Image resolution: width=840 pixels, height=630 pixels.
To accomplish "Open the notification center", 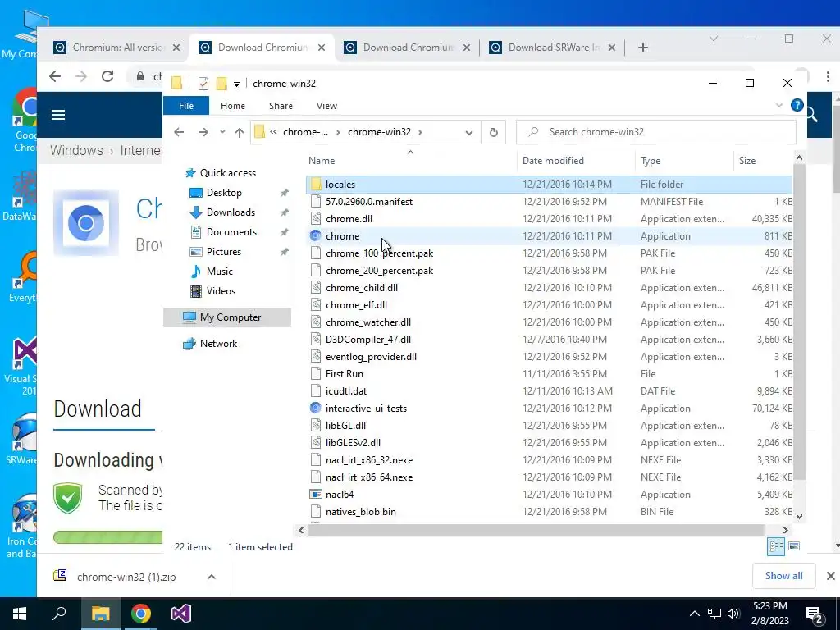I will click(815, 614).
